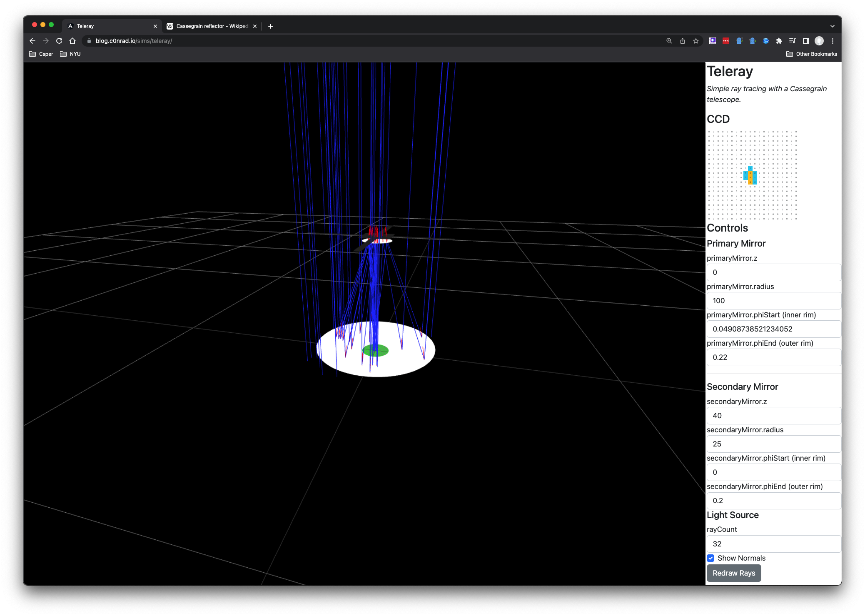Screen dimensions: 865x616
Task: Open the zoom magnifier in address bar
Action: (x=669, y=41)
